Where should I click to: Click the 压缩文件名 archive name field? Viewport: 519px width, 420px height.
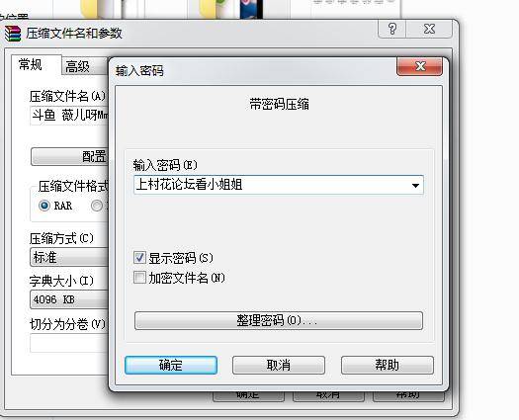69,116
